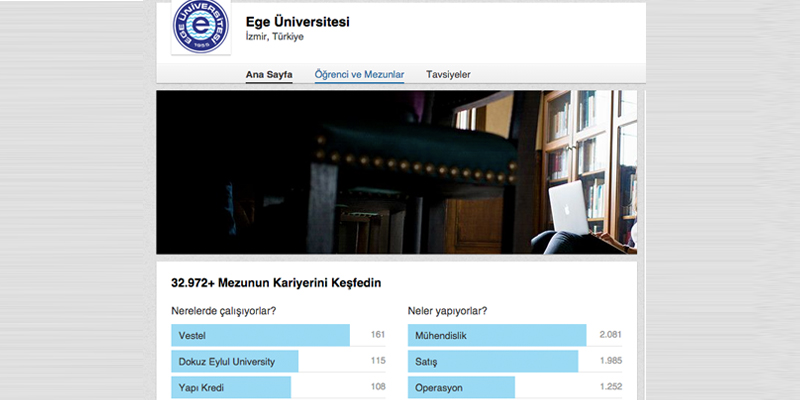Click the Vestel count 161
Screen dimensions: 800x400
coord(378,335)
